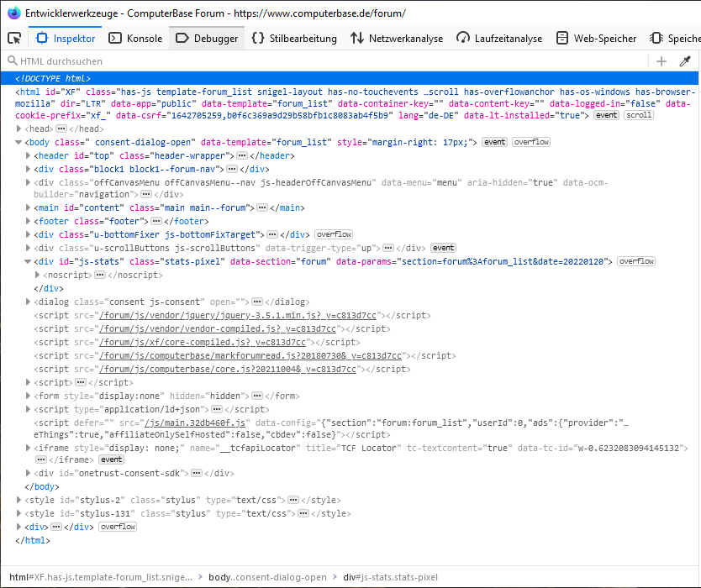Click the Firefox logo in title bar

(13, 13)
